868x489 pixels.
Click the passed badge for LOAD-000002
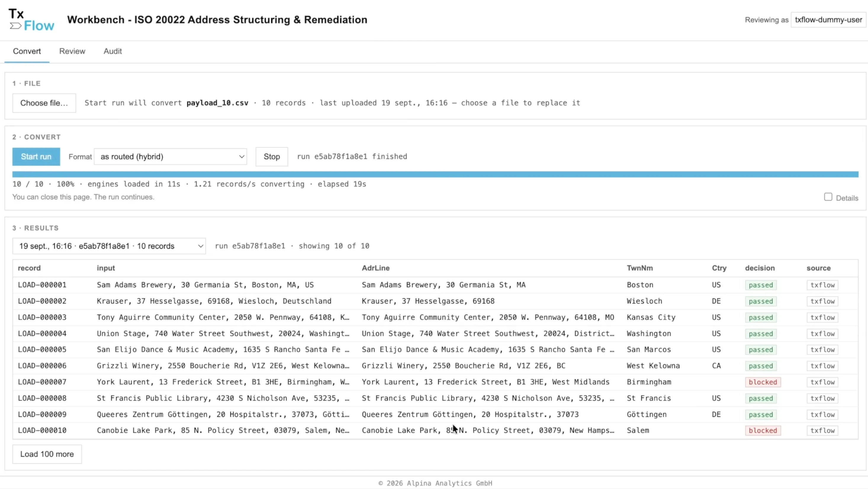[761, 301]
